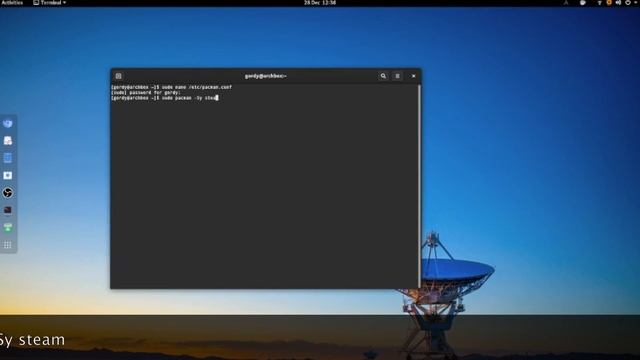Open the white square screenshot dock icon
Screen dimensions: 640x360
[x=8, y=176]
